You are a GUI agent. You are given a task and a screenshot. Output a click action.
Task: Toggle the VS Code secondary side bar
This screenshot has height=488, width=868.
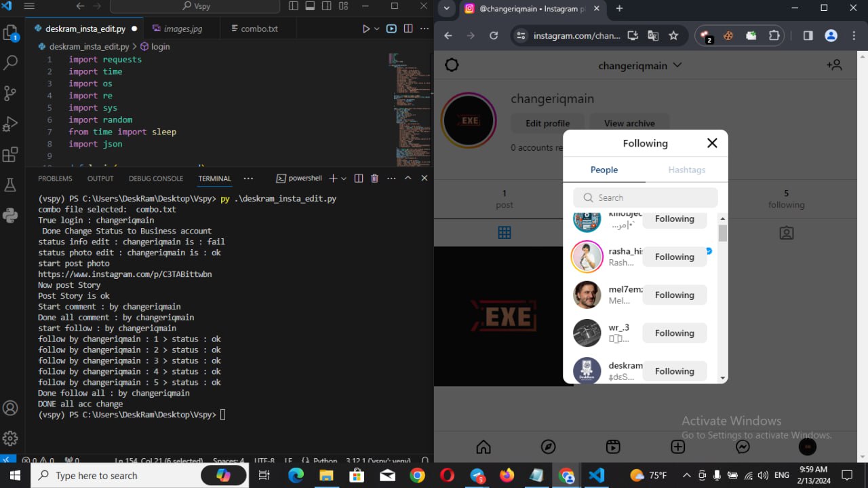326,6
